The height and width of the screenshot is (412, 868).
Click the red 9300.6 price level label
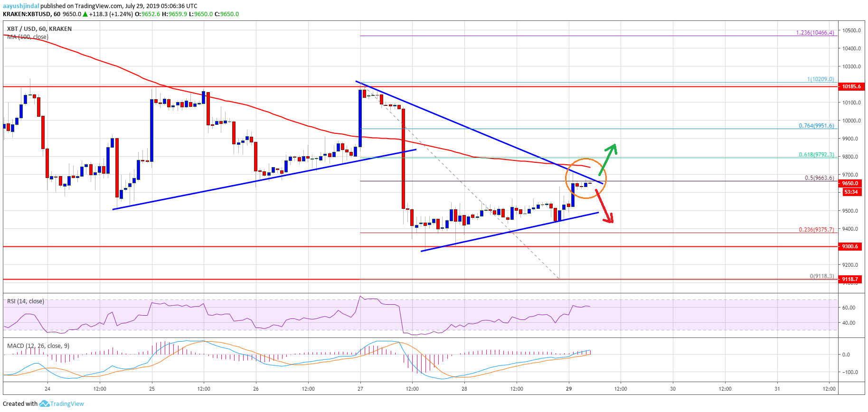850,246
